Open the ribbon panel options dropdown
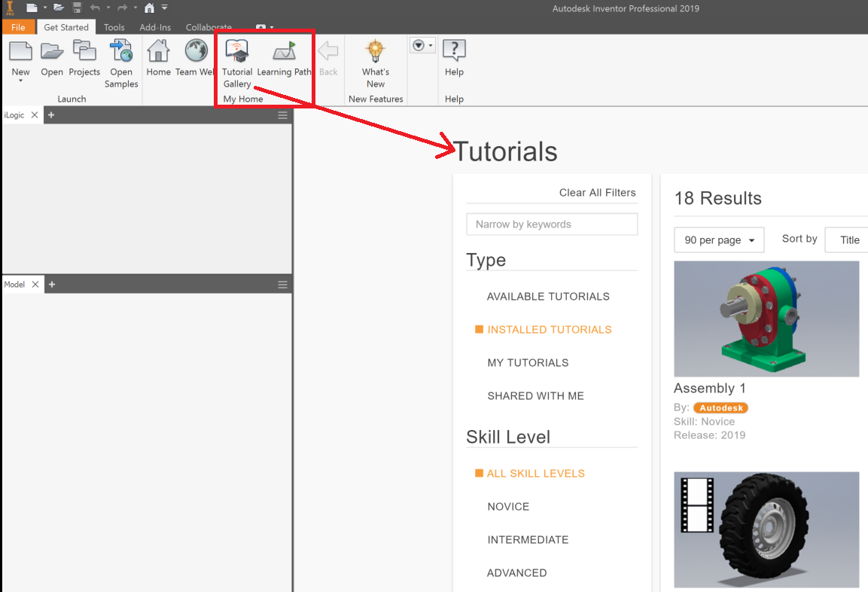This screenshot has height=592, width=868. coord(422,45)
